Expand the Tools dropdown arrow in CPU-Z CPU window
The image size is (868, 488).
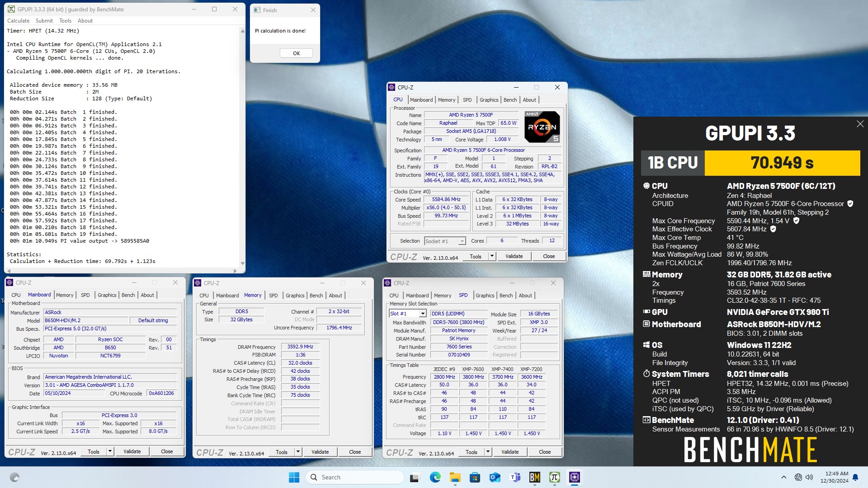(x=492, y=256)
